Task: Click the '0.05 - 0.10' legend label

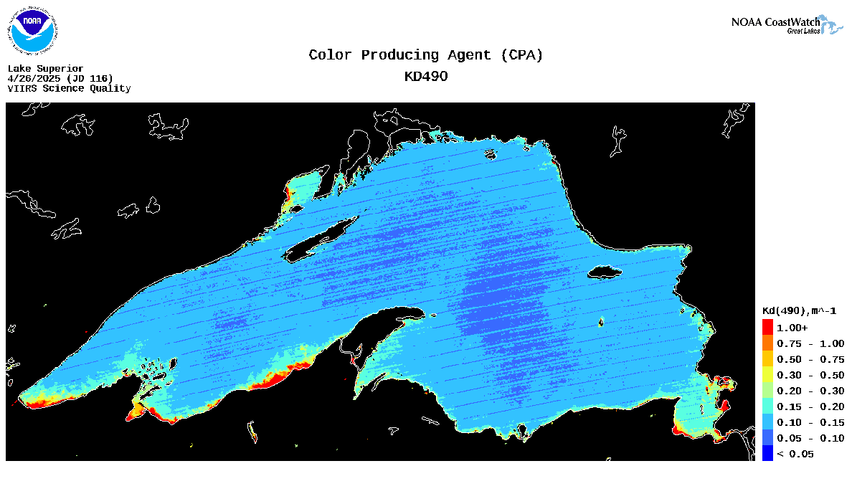Action: 810,438
